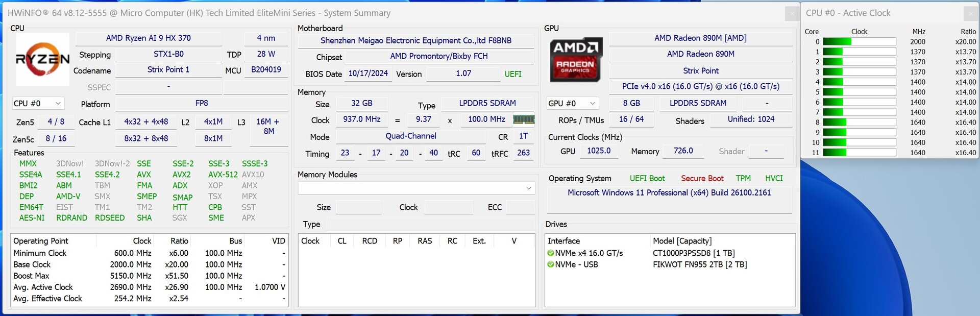Click Core 0 clock bar
Image resolution: width=980 pixels, height=316 pixels.
(860, 42)
